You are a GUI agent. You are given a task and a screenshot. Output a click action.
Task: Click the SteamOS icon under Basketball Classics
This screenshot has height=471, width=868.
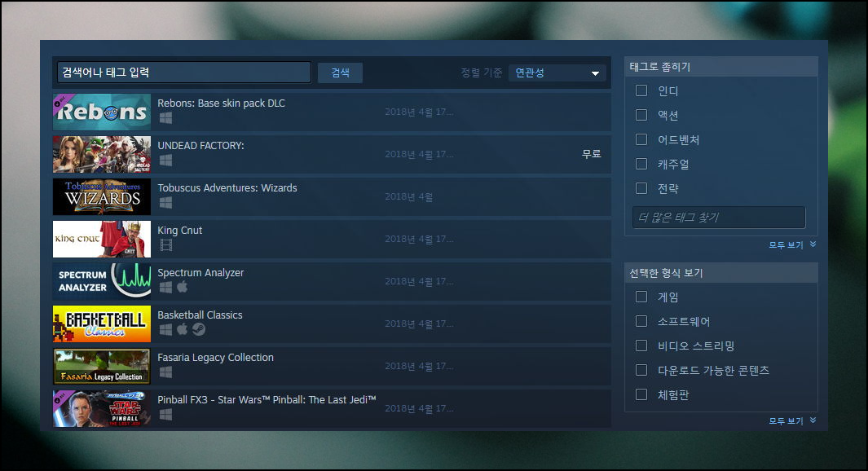click(x=199, y=330)
